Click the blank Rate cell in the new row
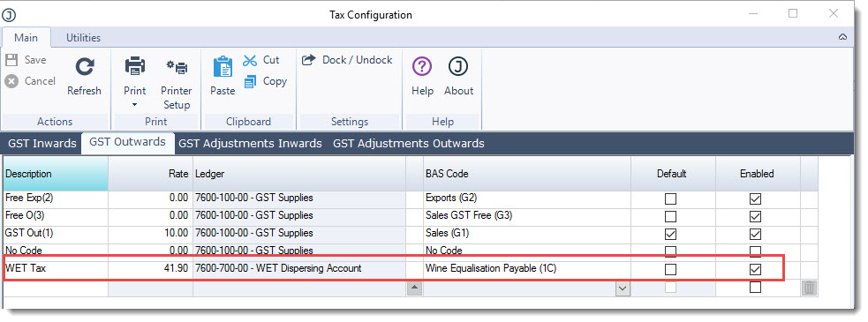 click(x=150, y=288)
